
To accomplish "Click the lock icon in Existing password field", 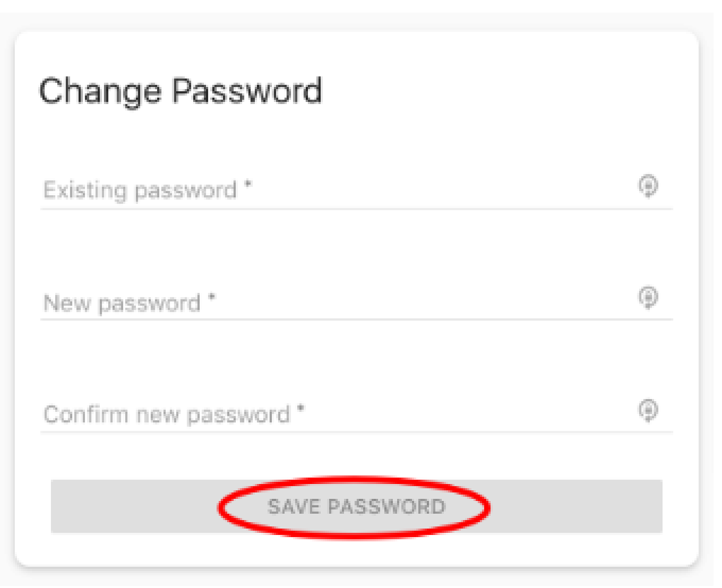I will coord(648,186).
